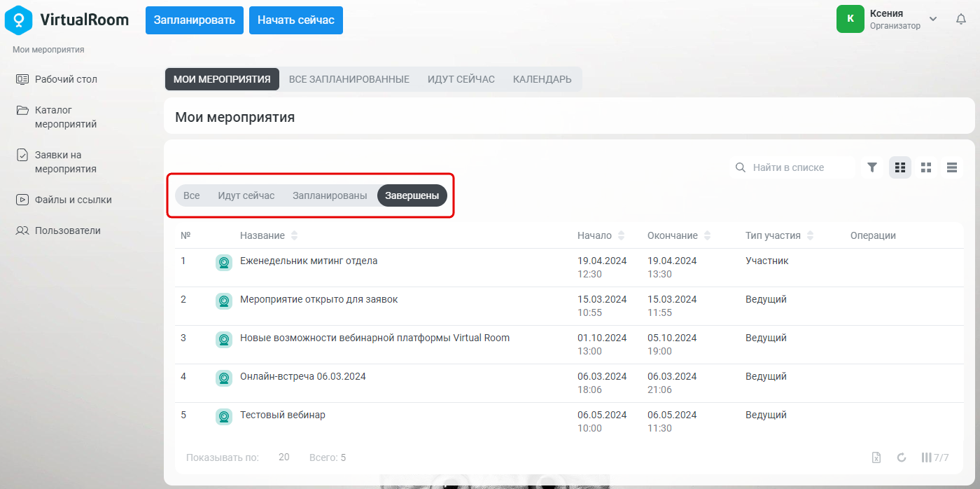Click the "Начать сейчас" button
980x489 pixels.
[296, 20]
